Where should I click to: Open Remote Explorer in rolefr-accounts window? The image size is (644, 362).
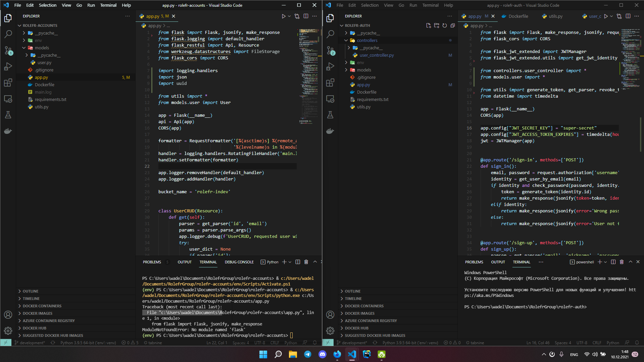[8, 99]
